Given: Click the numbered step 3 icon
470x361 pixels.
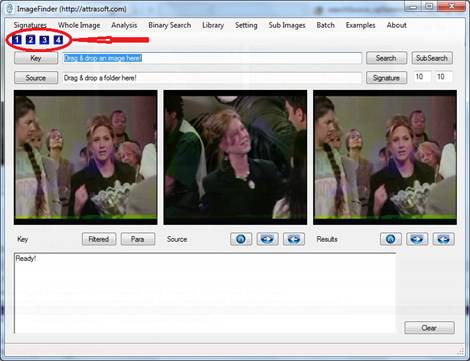Looking at the screenshot, I should tap(44, 40).
